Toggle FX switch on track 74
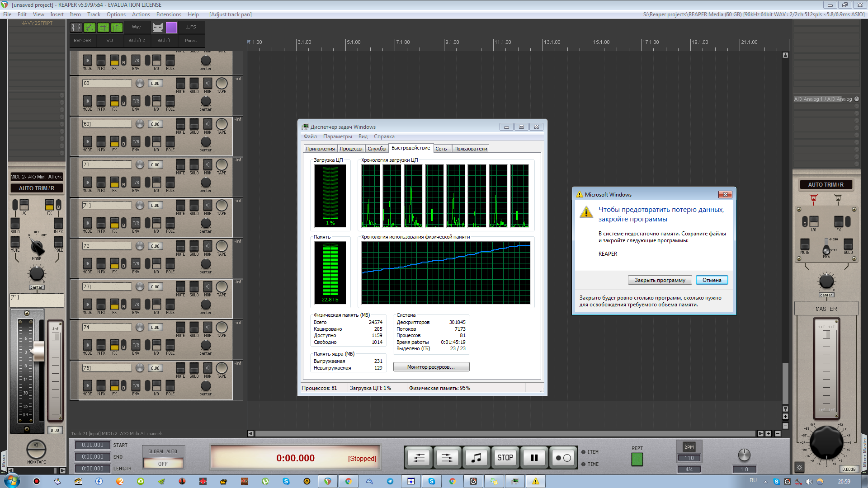The width and height of the screenshot is (868, 488). pyautogui.click(x=114, y=345)
